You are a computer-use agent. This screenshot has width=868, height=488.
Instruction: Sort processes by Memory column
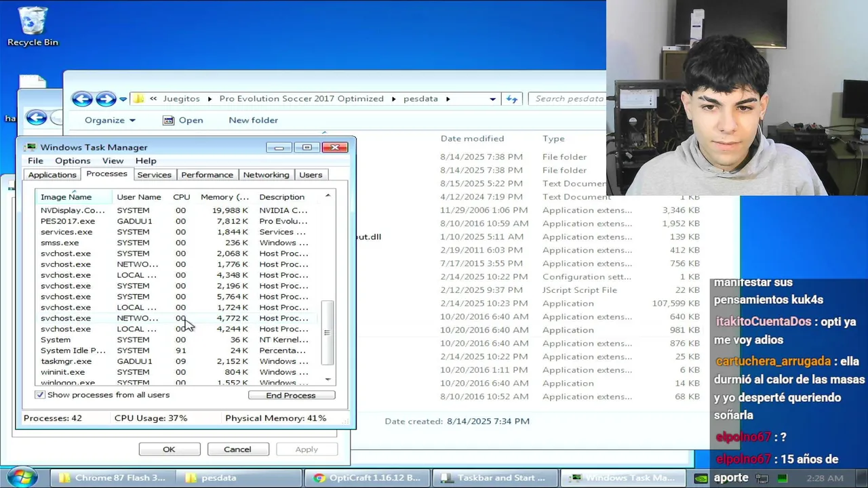[x=224, y=197]
